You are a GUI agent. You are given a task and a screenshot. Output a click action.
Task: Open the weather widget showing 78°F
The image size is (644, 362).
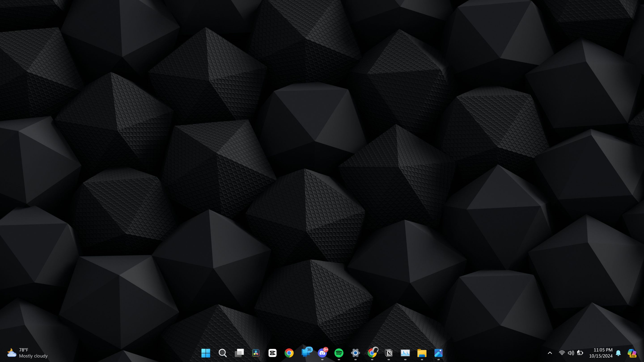pos(27,353)
